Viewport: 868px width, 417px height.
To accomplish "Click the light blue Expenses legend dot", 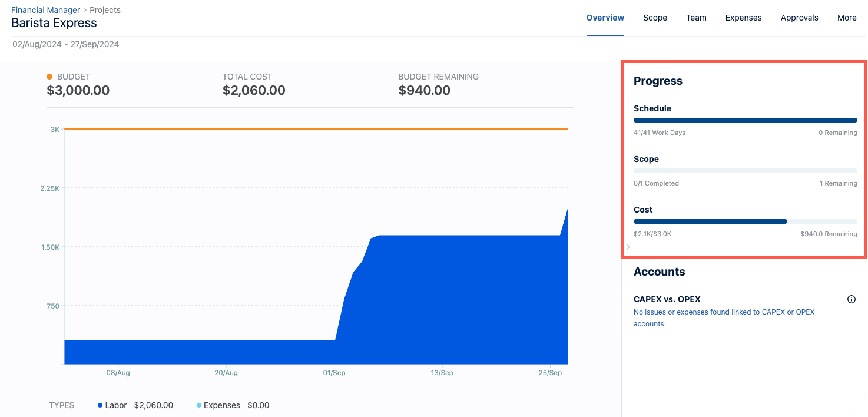I will click(x=198, y=405).
